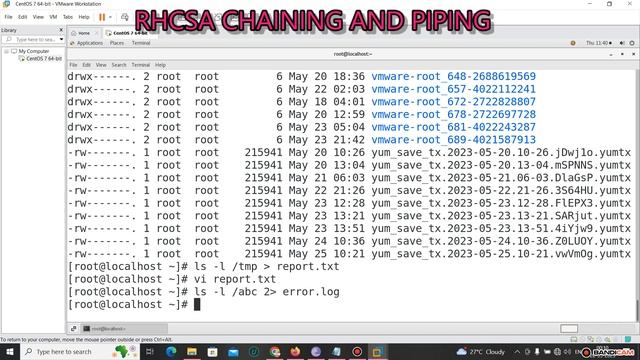This screenshot has width=640, height=360.
Task: Click Windows taskbar search box
Action: [x=80, y=351]
